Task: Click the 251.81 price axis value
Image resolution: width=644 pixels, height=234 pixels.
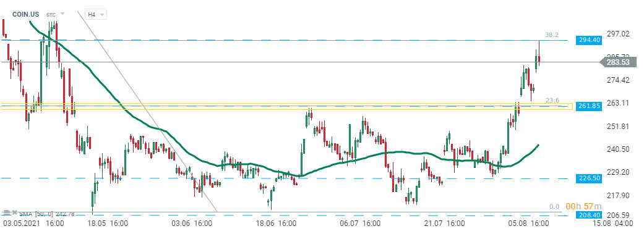Action: (x=618, y=126)
